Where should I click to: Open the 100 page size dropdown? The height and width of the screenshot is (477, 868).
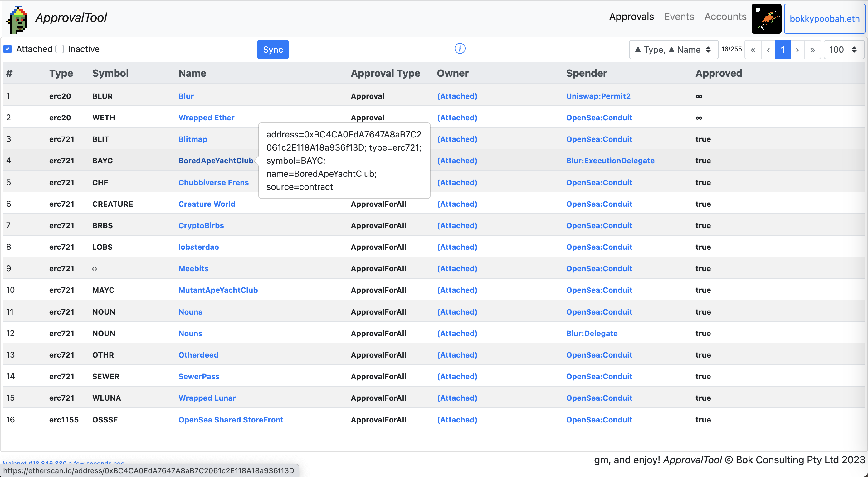pyautogui.click(x=843, y=50)
